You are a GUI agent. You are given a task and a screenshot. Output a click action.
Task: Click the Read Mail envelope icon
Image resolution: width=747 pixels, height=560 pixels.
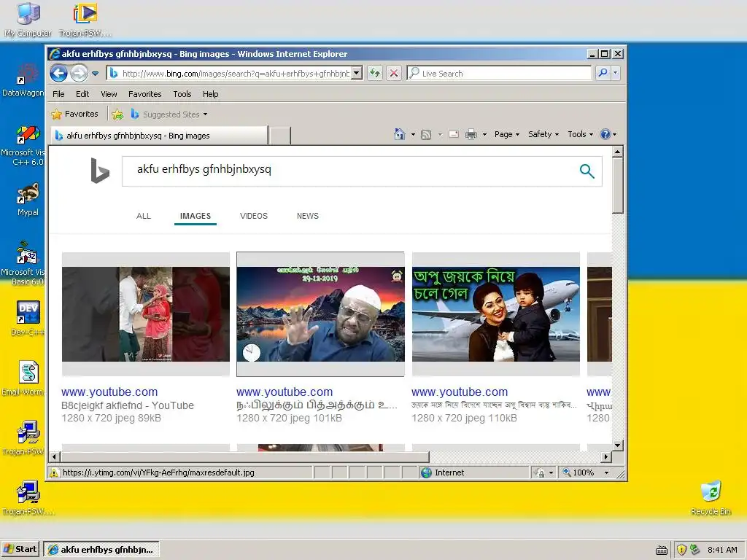point(454,134)
